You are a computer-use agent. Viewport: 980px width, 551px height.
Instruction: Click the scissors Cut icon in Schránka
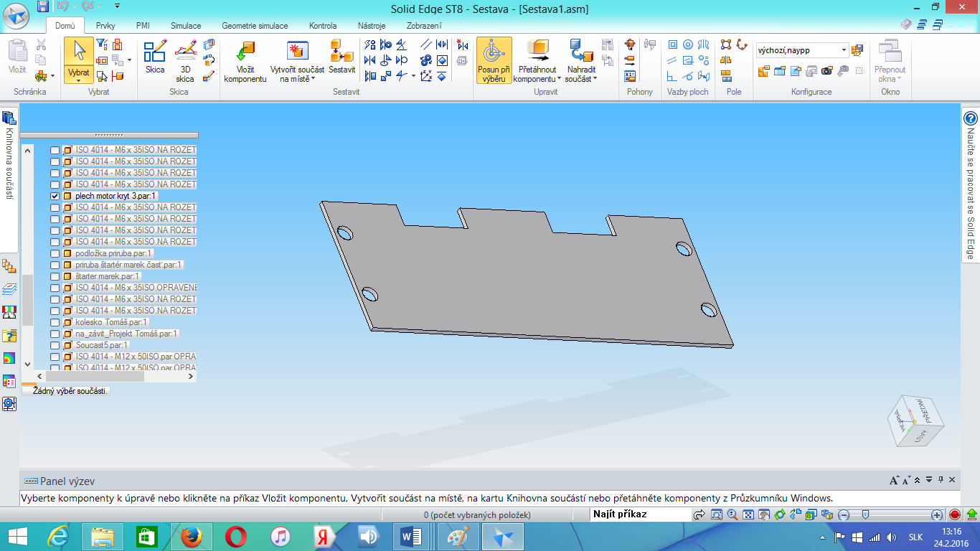(40, 46)
